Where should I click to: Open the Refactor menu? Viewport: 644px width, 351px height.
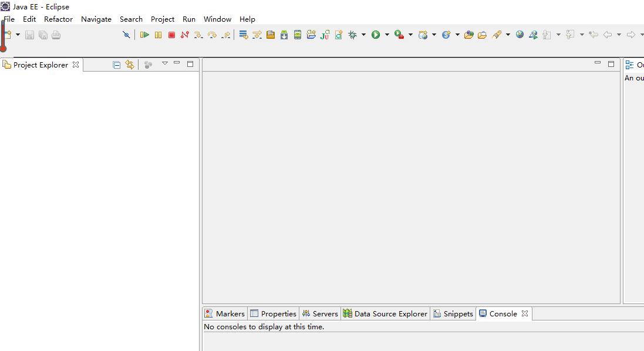(x=58, y=19)
